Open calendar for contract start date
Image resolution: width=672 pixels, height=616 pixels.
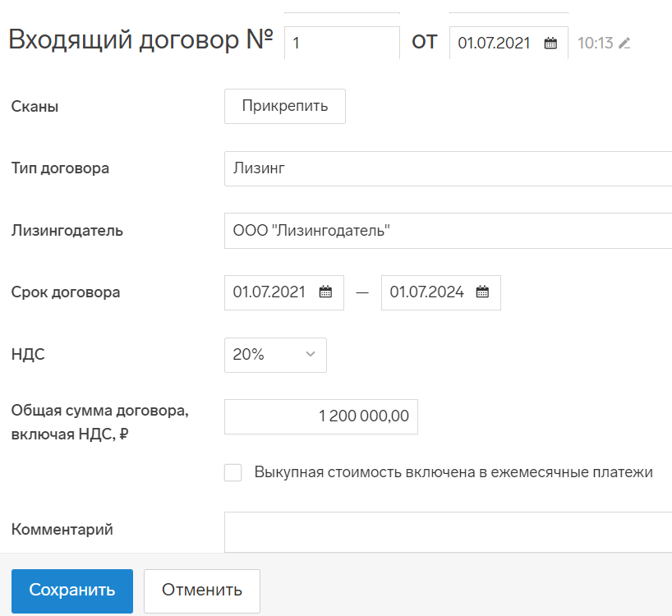[325, 292]
